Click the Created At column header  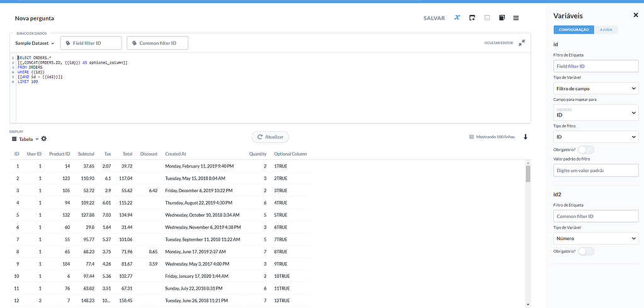pos(176,154)
